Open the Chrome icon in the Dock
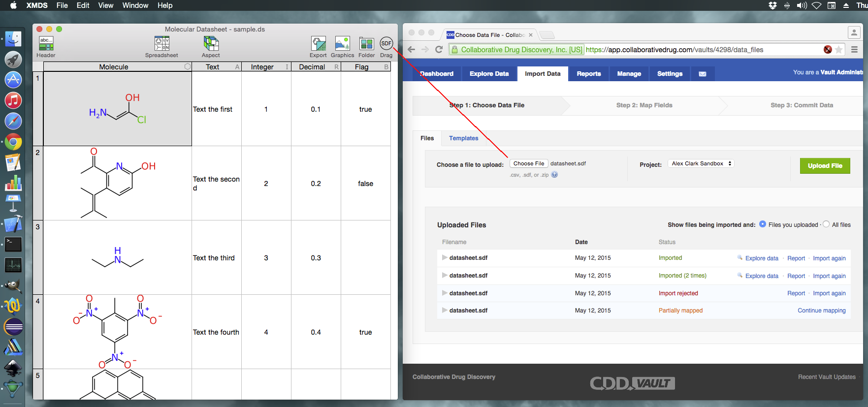The image size is (868, 407). 13,142
